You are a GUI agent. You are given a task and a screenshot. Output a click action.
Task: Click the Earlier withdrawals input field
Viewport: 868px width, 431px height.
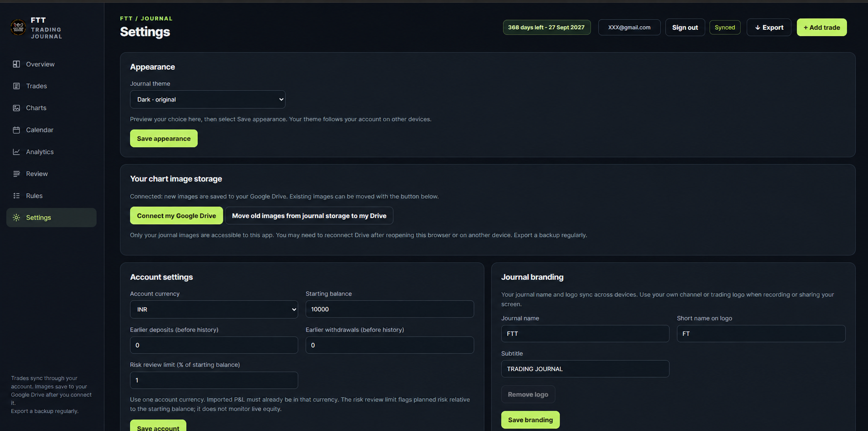pos(389,345)
